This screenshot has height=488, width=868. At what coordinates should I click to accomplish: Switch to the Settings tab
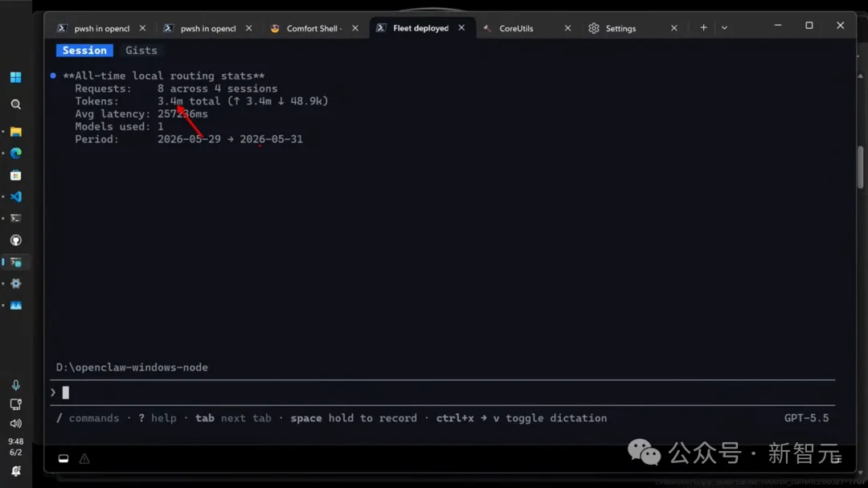(x=621, y=28)
